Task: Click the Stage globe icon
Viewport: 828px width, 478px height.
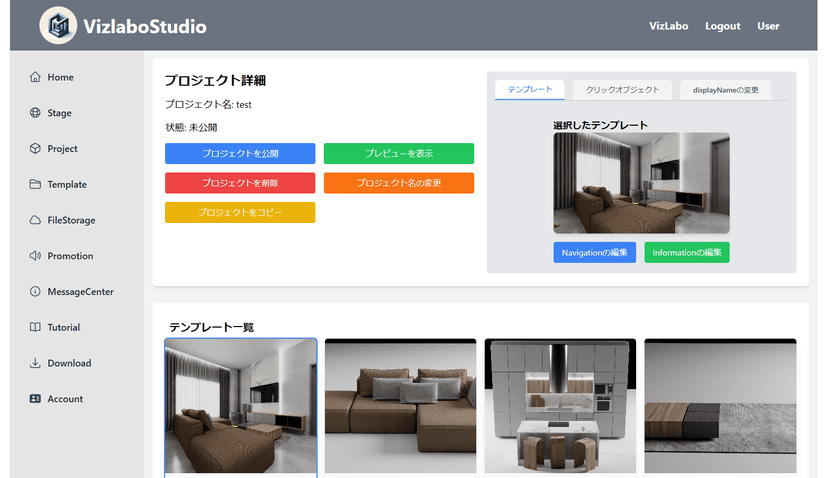Action: pyautogui.click(x=35, y=113)
